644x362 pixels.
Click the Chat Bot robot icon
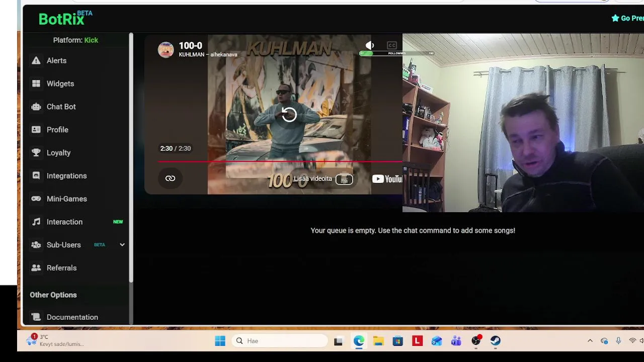point(36,107)
